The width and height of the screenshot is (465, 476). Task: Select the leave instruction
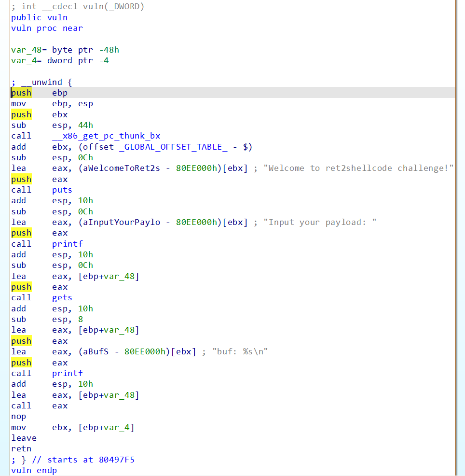pos(24,438)
